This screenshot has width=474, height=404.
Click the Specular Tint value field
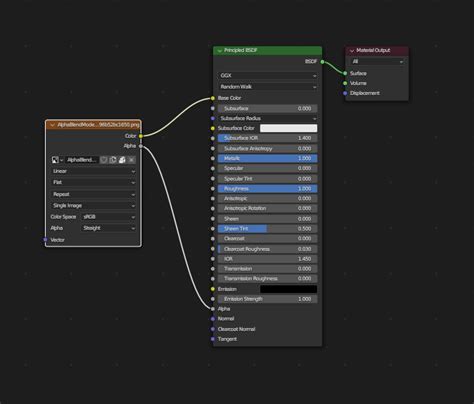pos(268,179)
